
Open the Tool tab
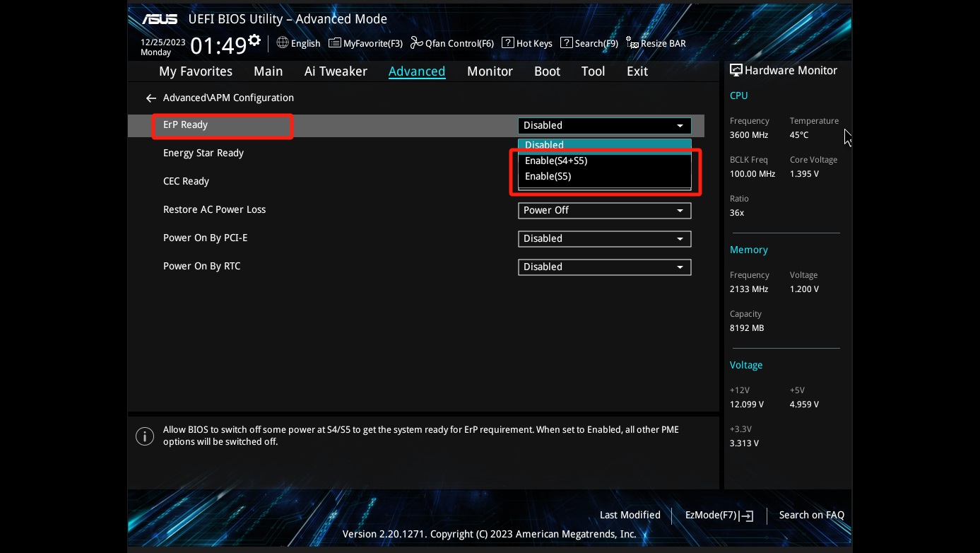click(593, 71)
